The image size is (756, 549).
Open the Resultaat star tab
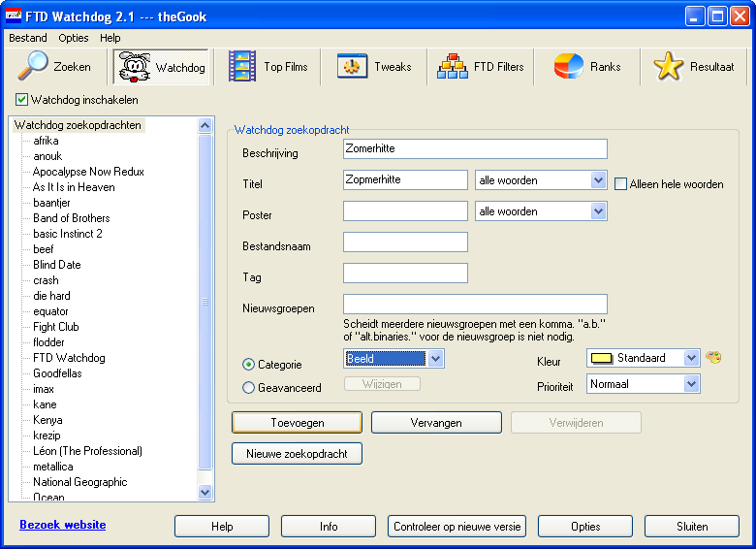(x=694, y=67)
